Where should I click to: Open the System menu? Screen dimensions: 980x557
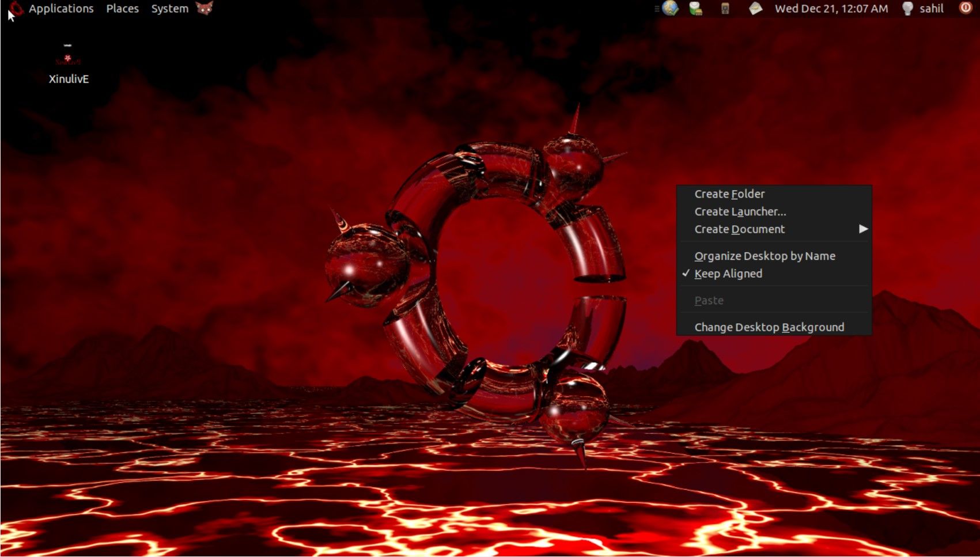(169, 9)
